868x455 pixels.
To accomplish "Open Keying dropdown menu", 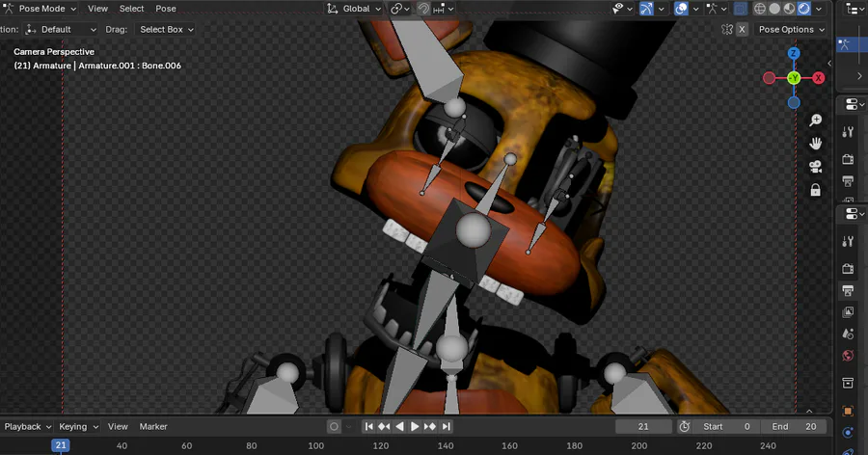I will 79,427.
